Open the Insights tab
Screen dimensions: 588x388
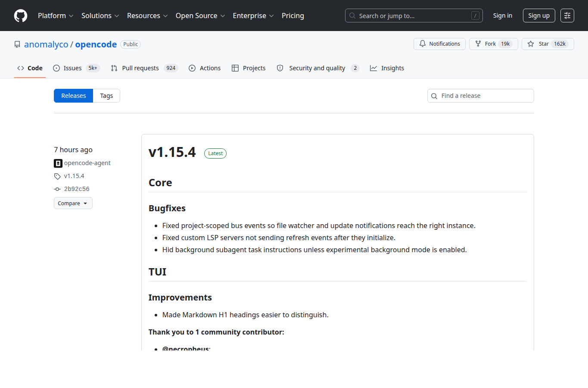point(387,68)
